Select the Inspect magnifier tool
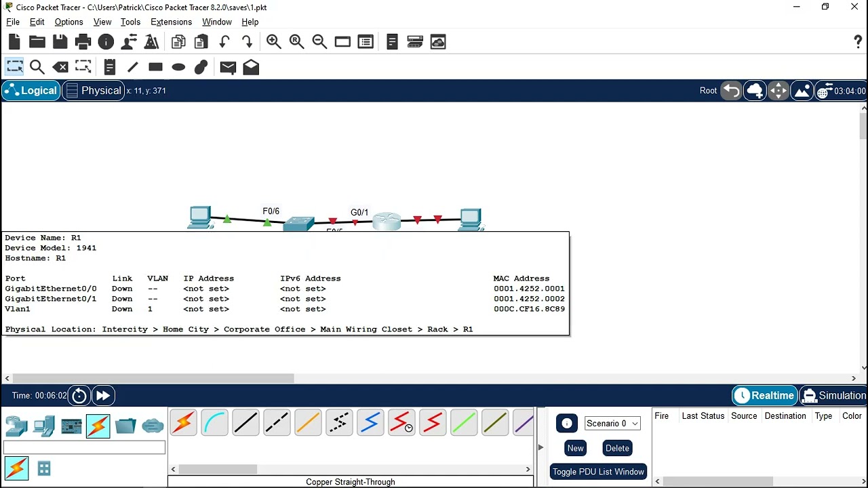This screenshot has width=868, height=488. tap(37, 67)
